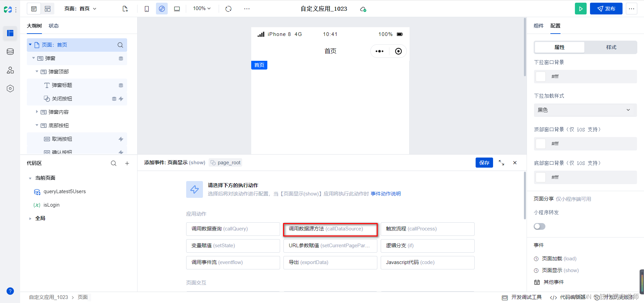Click the 页面 breadcrumb in footer
The width and height of the screenshot is (644, 303).
(83, 297)
